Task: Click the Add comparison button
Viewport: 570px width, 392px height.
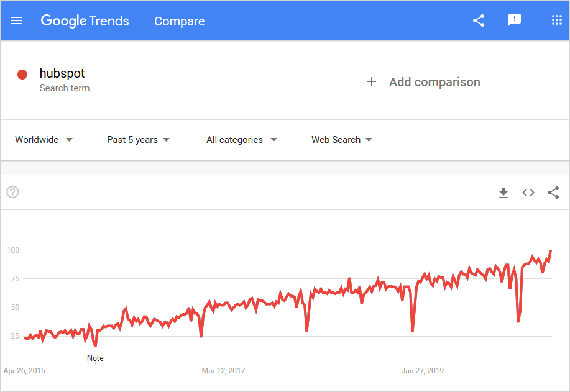Action: click(x=434, y=82)
